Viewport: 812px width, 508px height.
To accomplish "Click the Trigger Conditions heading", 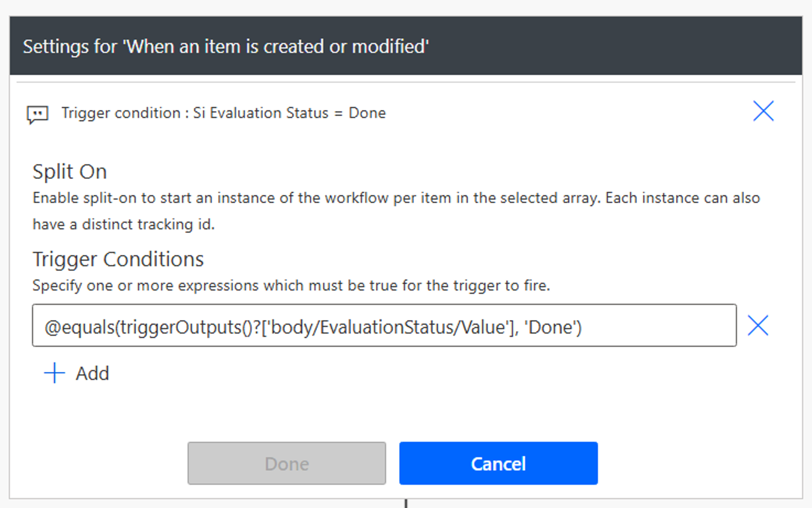I will (118, 258).
